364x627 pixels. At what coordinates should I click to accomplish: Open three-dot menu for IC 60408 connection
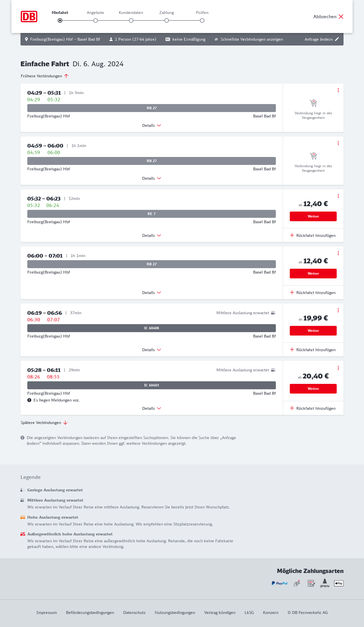pos(338,310)
